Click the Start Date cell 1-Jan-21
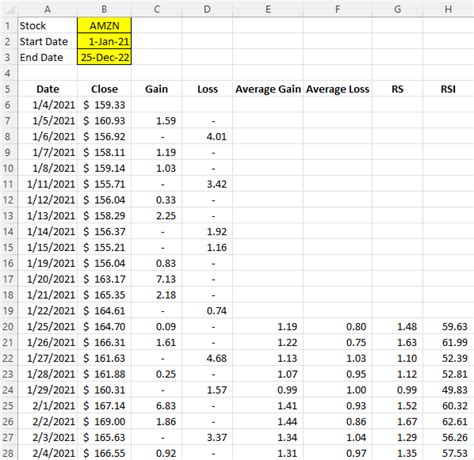This screenshot has width=474, height=460. point(104,41)
